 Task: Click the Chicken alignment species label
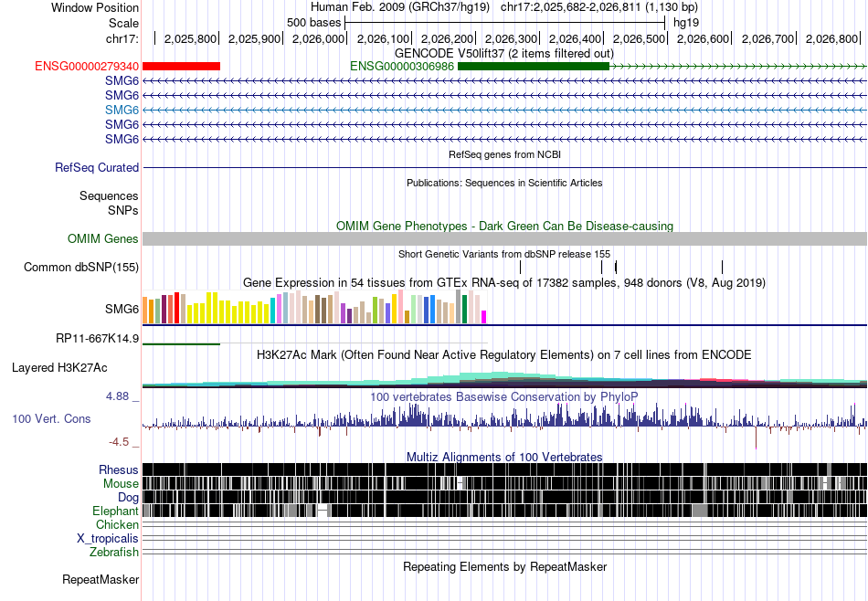pos(117,524)
